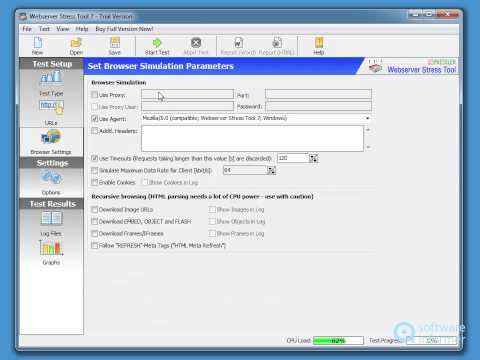View Log Files in Test Results
This screenshot has height=360, width=480.
pyautogui.click(x=51, y=224)
